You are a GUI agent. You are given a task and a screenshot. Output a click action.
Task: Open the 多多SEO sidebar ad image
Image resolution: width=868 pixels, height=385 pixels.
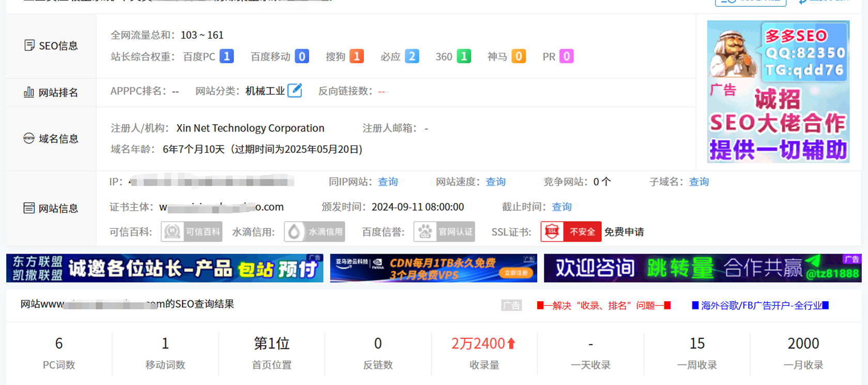(x=778, y=92)
